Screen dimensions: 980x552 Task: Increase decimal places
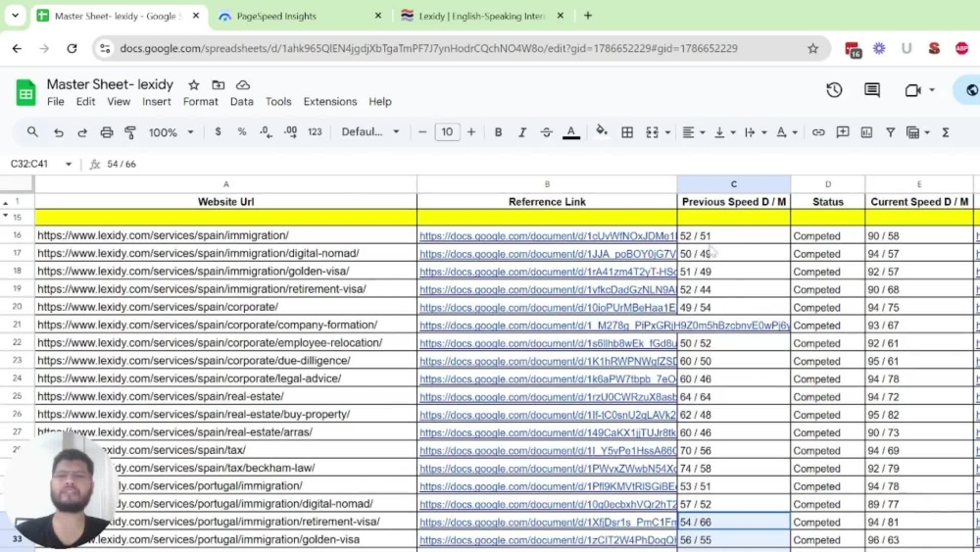point(291,132)
